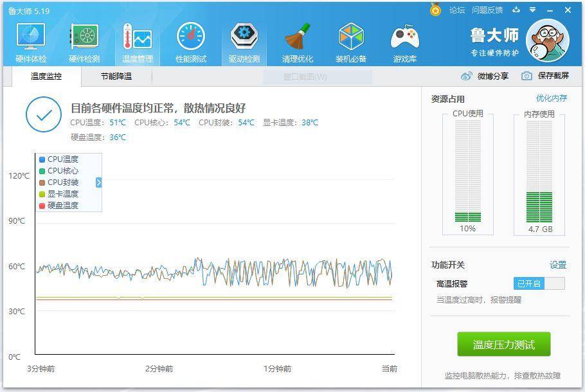Click the 保存截屏 screenshot camera icon
The image size is (585, 392).
526,75
